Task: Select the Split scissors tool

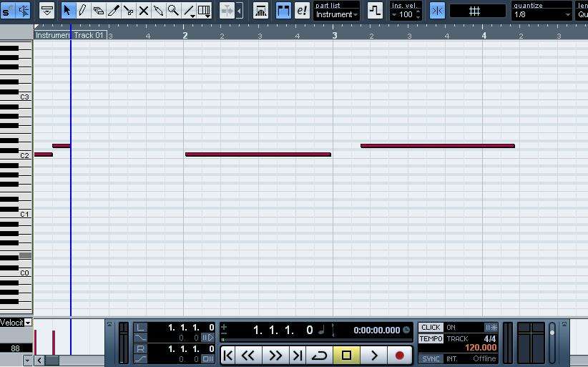Action: pyautogui.click(x=128, y=11)
